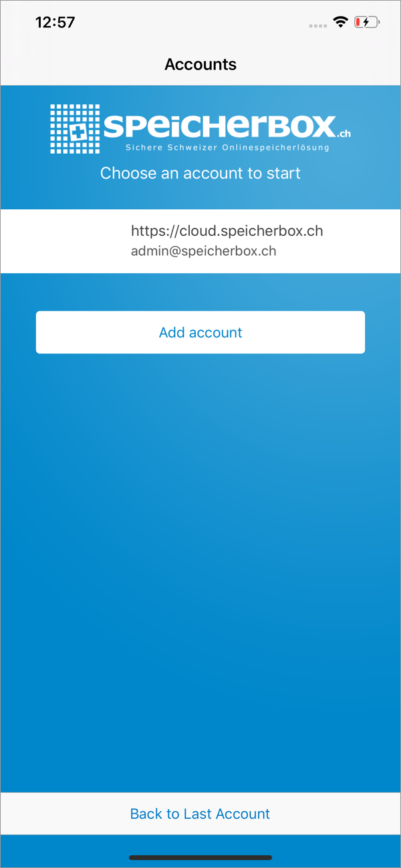Tap the Wi-Fi status icon
This screenshot has width=401, height=868.
tap(341, 22)
